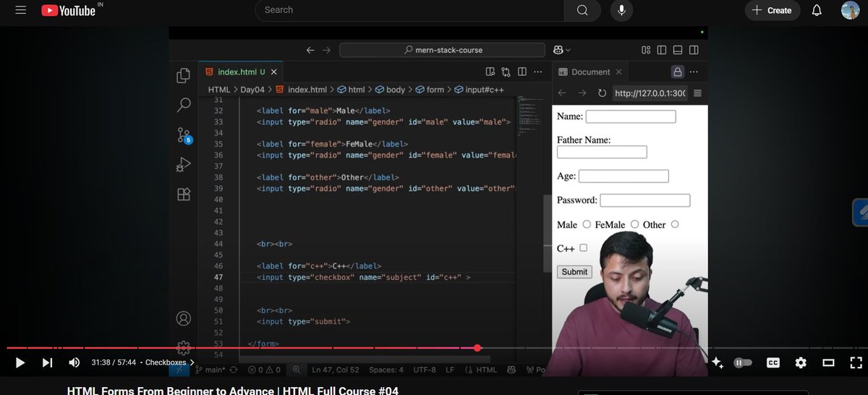The height and width of the screenshot is (395, 868).
Task: Toggle the VS Code primary sidebar
Action: tap(661, 50)
